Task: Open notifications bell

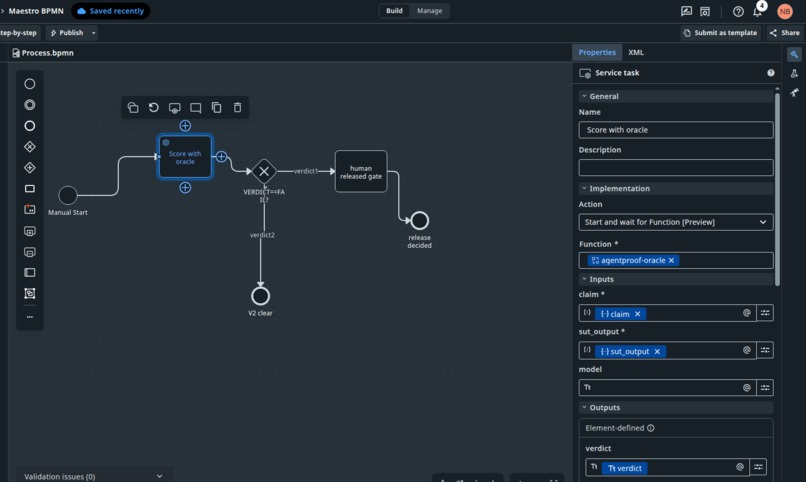Action: tap(757, 11)
